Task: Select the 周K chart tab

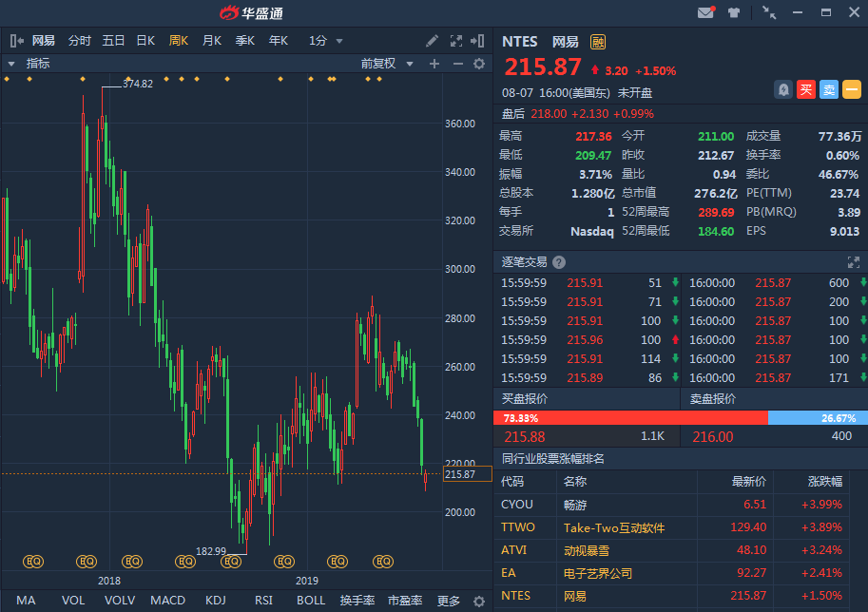Action: pyautogui.click(x=179, y=41)
